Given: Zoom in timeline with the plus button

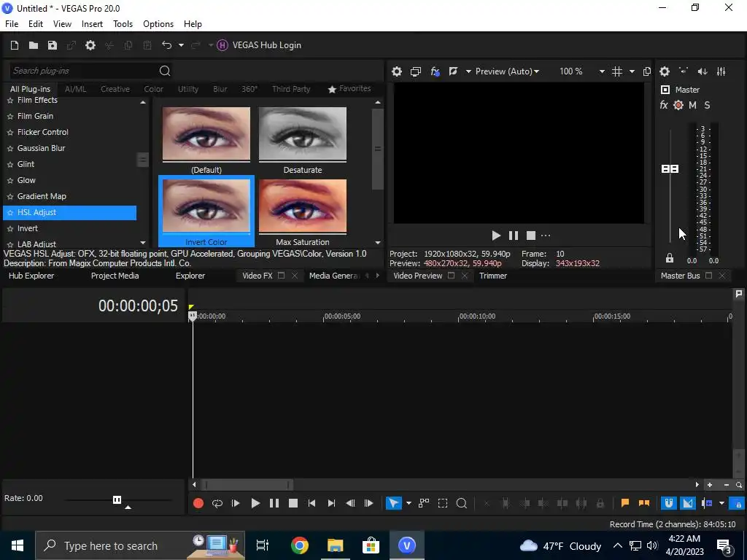Looking at the screenshot, I should (x=710, y=485).
